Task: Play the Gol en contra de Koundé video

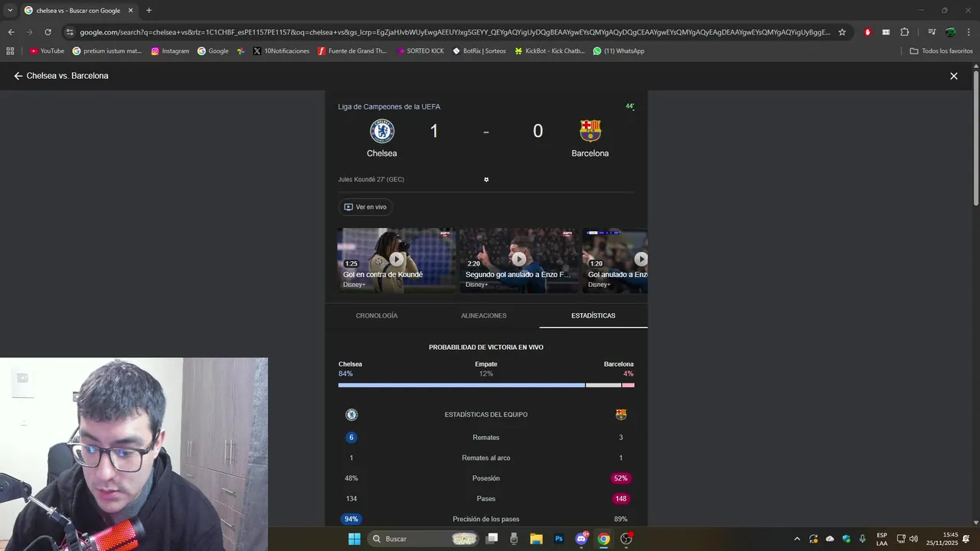Action: tap(397, 260)
